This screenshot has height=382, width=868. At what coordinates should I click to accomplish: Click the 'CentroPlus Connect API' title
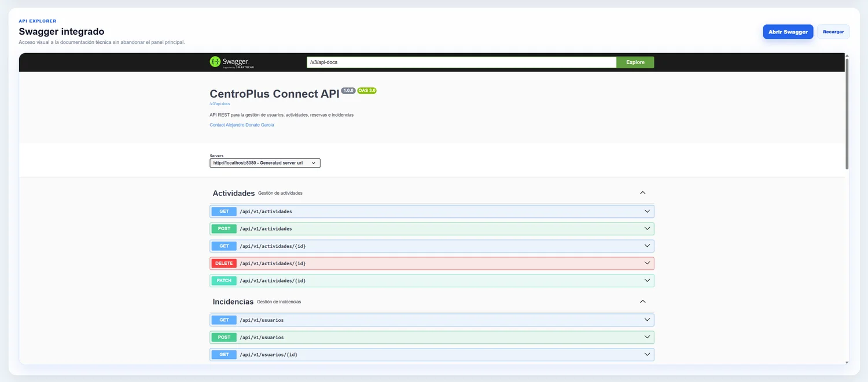(x=274, y=94)
